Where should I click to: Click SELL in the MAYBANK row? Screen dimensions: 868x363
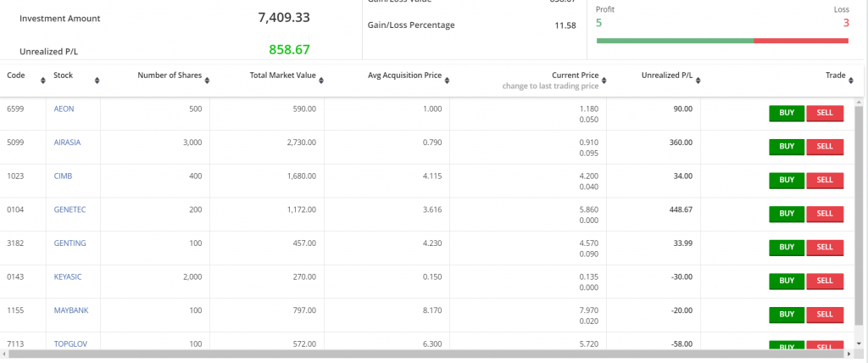tap(825, 315)
